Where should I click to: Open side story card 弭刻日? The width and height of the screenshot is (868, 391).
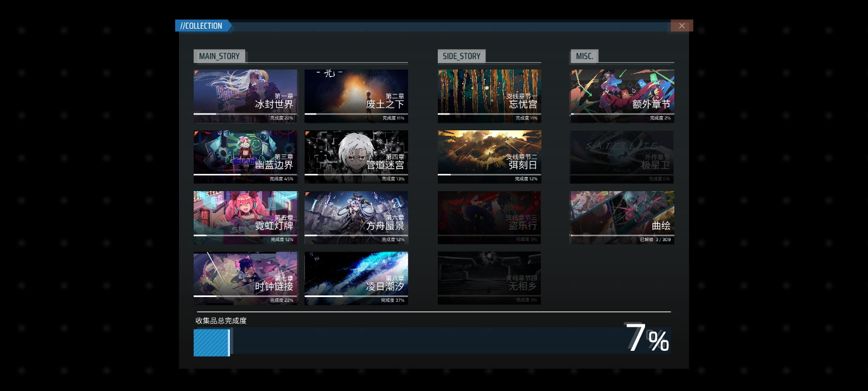point(489,156)
